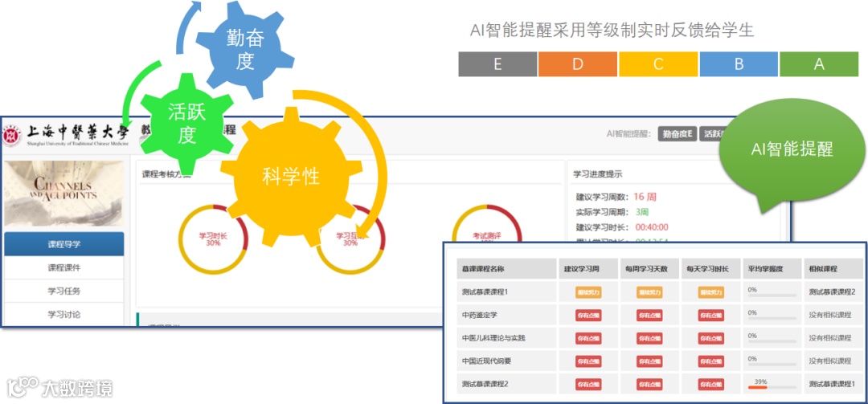This screenshot has width=868, height=404.
Task: Click 中医儿科理论与实践's 0% mastery progress bar
Action: 772,341
